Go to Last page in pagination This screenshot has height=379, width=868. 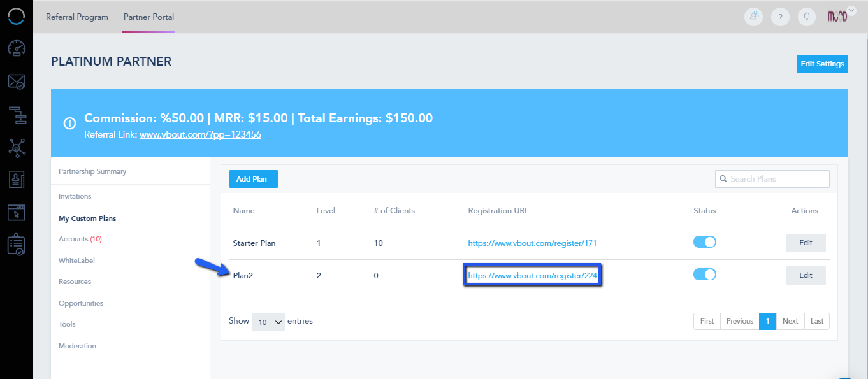816,321
